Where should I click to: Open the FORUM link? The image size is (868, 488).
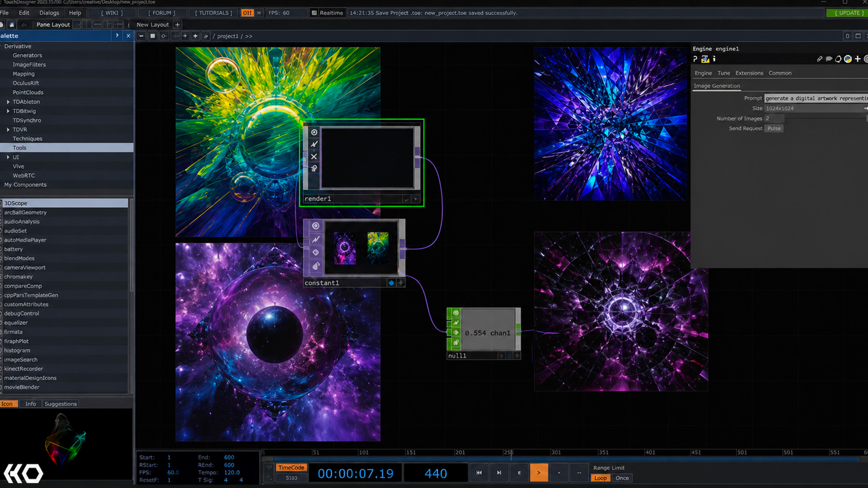(162, 13)
